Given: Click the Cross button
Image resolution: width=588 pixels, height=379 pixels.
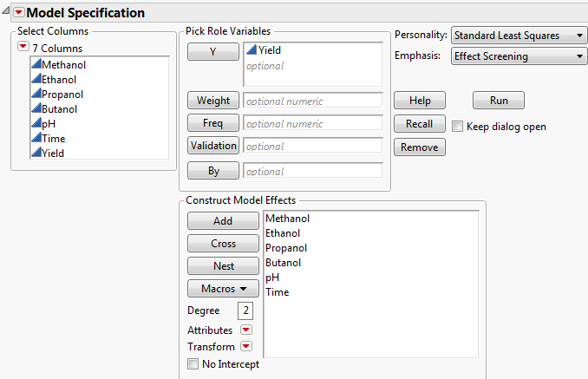Looking at the screenshot, I should 223,244.
